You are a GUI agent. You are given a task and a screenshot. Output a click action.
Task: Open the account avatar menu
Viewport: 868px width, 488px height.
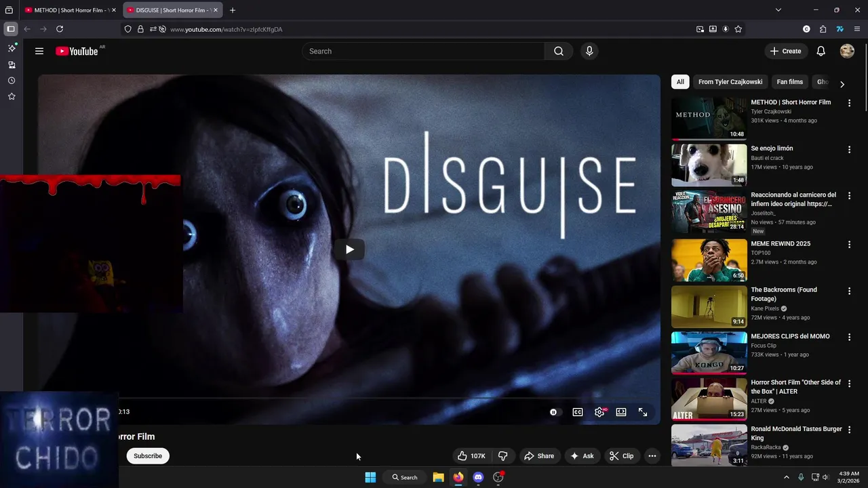[847, 51]
